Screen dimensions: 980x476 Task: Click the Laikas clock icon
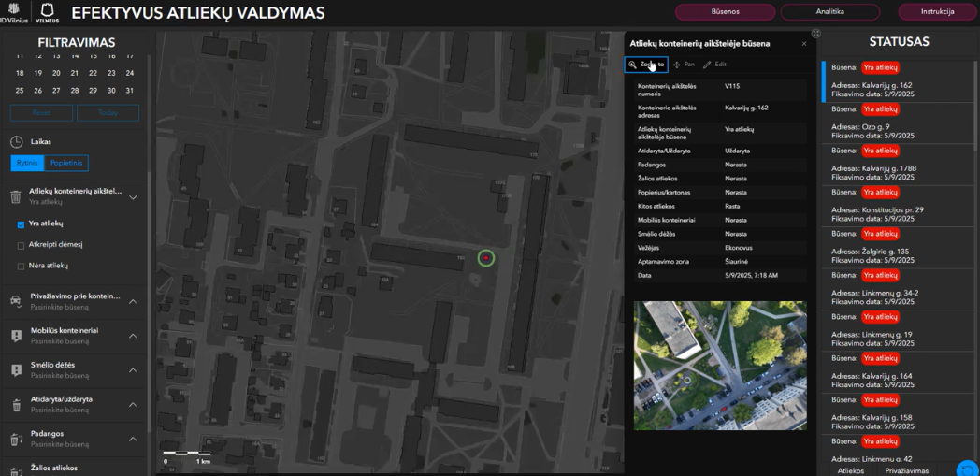click(x=18, y=142)
